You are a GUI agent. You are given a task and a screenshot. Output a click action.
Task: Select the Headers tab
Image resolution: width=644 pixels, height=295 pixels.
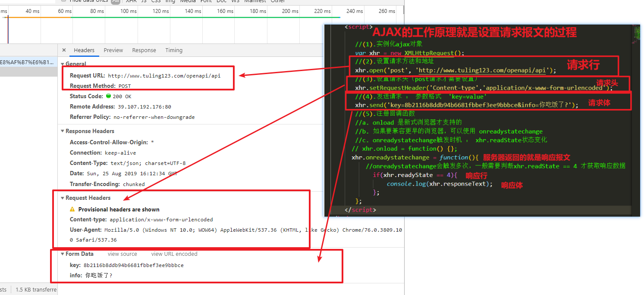pos(84,50)
